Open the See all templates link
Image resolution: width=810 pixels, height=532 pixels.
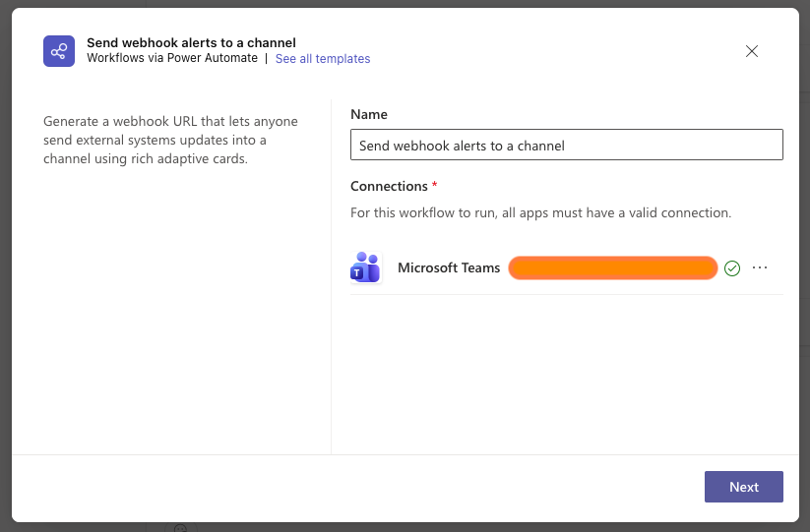(323, 59)
